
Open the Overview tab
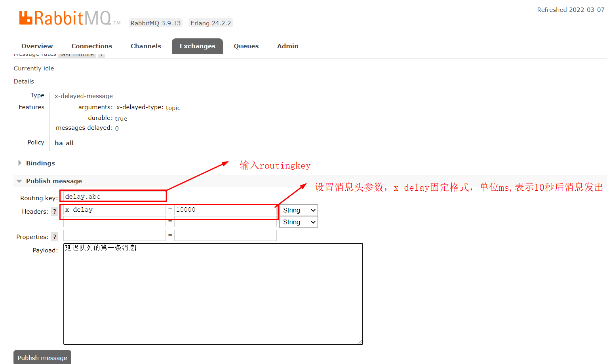coord(37,46)
